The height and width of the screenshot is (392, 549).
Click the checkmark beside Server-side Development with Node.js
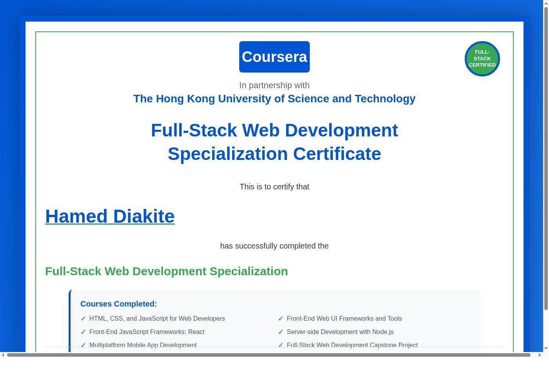click(x=281, y=332)
